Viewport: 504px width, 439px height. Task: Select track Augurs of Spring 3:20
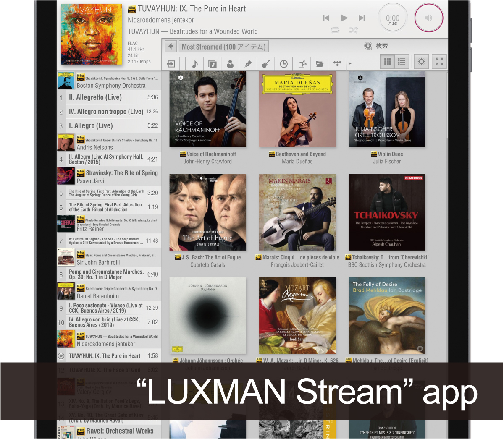click(109, 193)
